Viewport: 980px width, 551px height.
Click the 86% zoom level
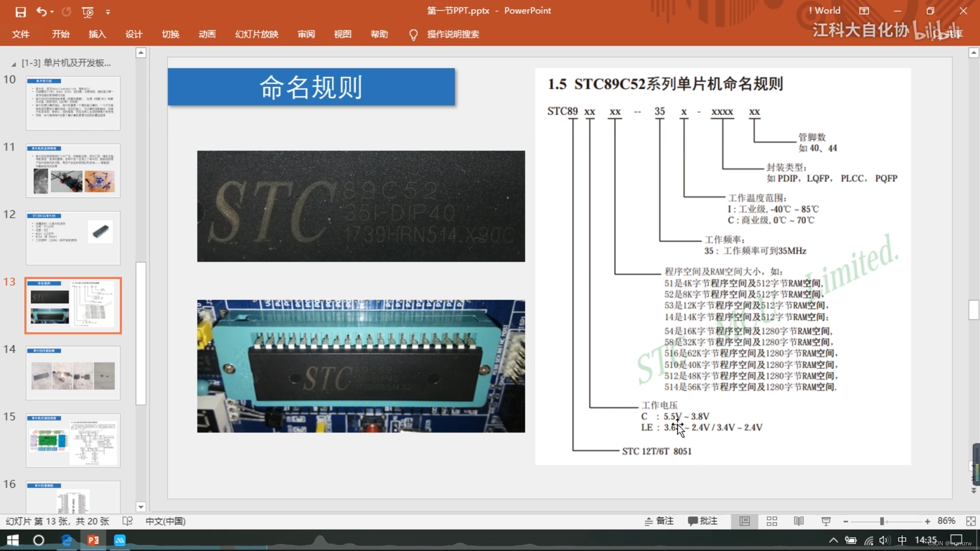(x=946, y=521)
